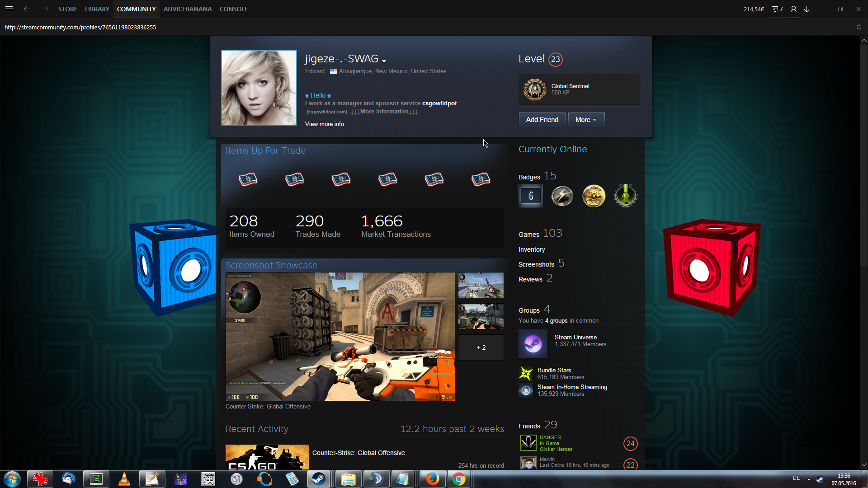
Task: Open the Global Sentinel badge icon
Action: pyautogui.click(x=534, y=89)
